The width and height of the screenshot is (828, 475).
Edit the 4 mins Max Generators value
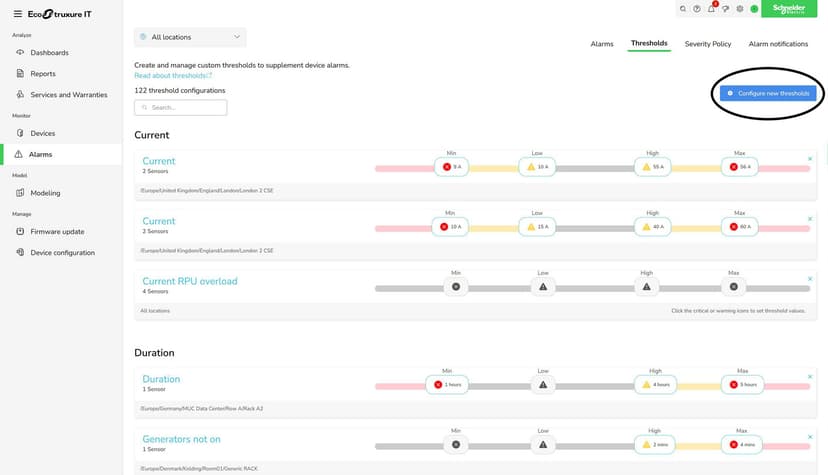tap(741, 445)
